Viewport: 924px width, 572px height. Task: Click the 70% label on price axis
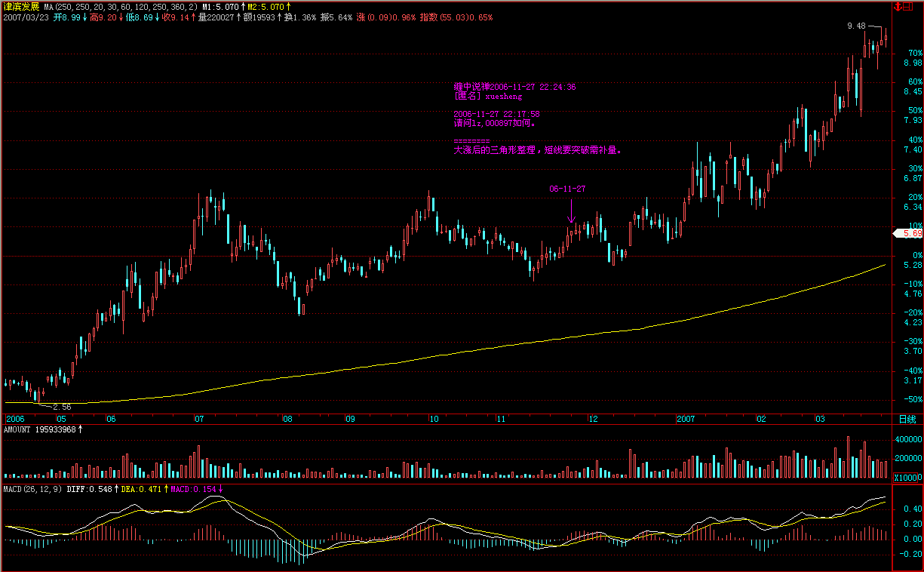point(916,54)
